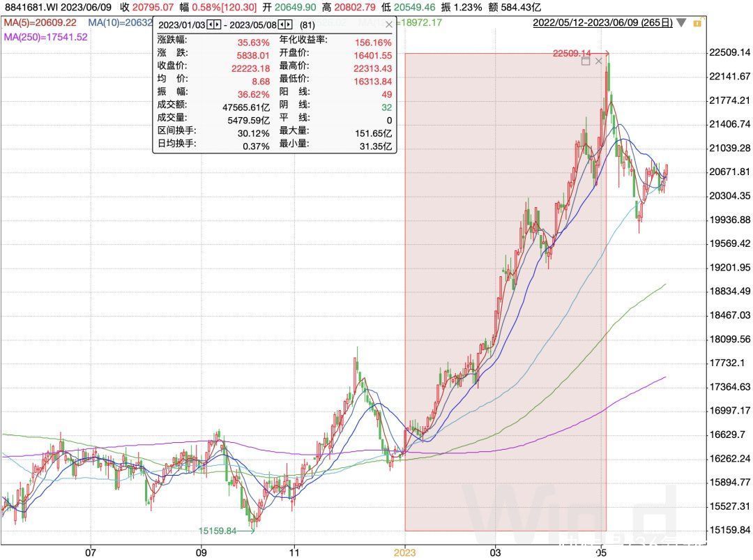This screenshot has height=560, width=753.
Task: Click the MA(250)=17541.52 indicator label
Action: point(45,37)
